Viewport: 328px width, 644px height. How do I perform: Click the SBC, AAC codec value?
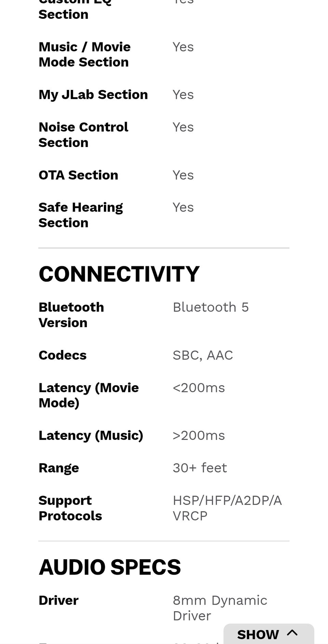(x=203, y=355)
